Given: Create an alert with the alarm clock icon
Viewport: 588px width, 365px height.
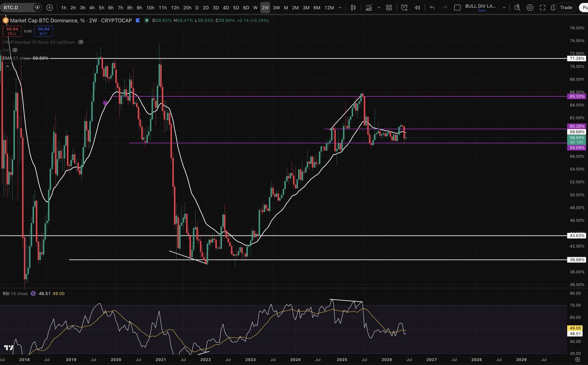Looking at the screenshot, I should tap(404, 7).
